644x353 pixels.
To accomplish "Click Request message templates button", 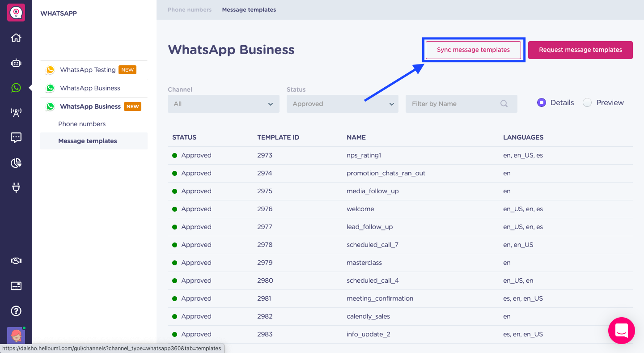I will pyautogui.click(x=580, y=50).
